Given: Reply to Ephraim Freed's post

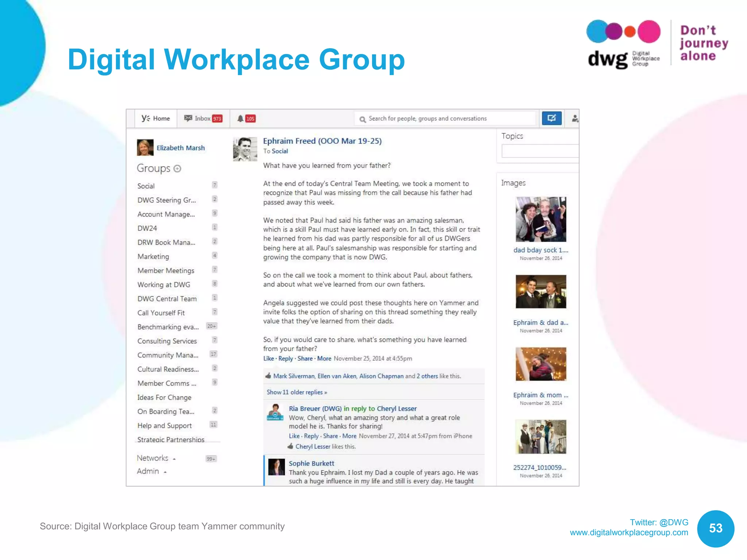Looking at the screenshot, I should (x=286, y=358).
